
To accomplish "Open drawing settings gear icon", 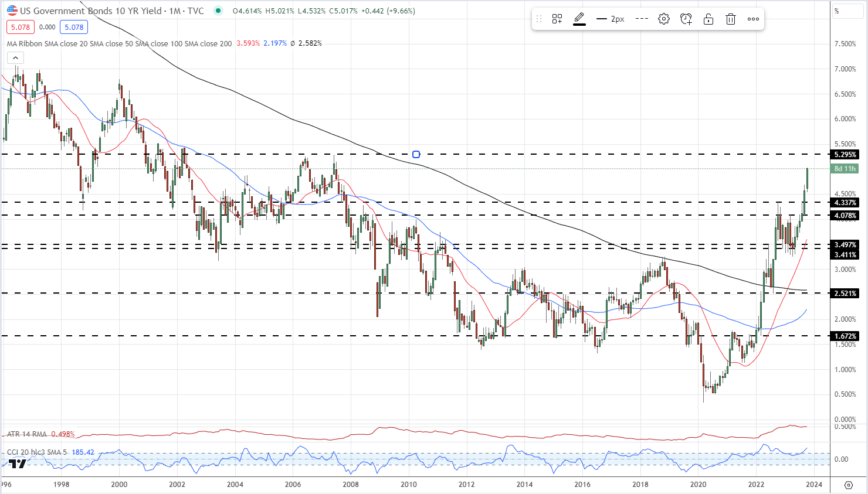I will [664, 19].
